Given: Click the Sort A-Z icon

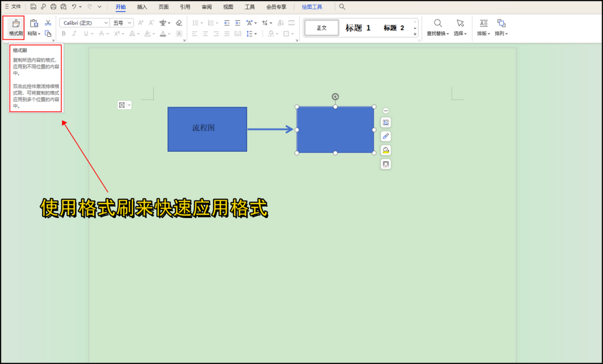Looking at the screenshot, I should (x=280, y=23).
